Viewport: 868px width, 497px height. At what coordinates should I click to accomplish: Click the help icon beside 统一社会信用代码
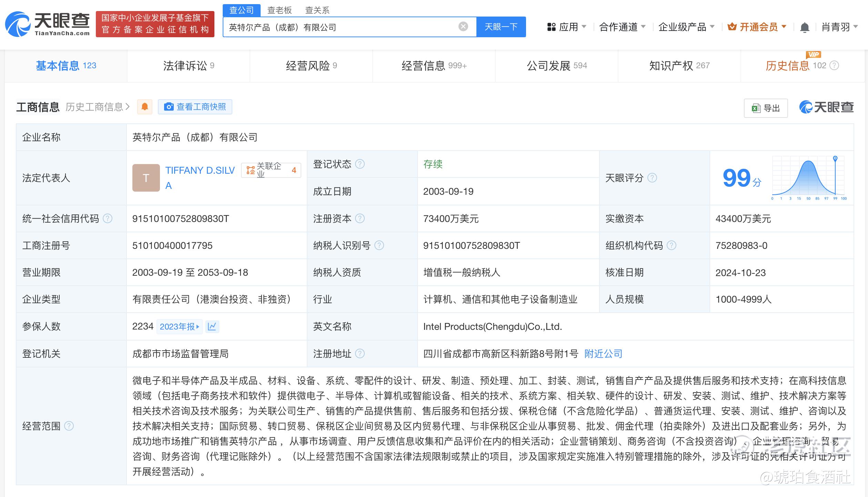[107, 219]
